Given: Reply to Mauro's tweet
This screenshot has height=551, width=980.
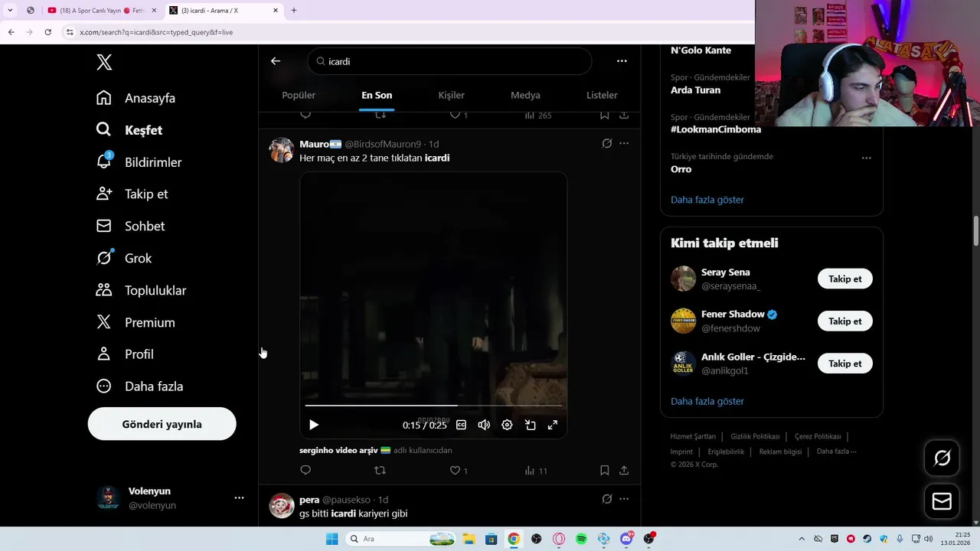Looking at the screenshot, I should pyautogui.click(x=305, y=471).
